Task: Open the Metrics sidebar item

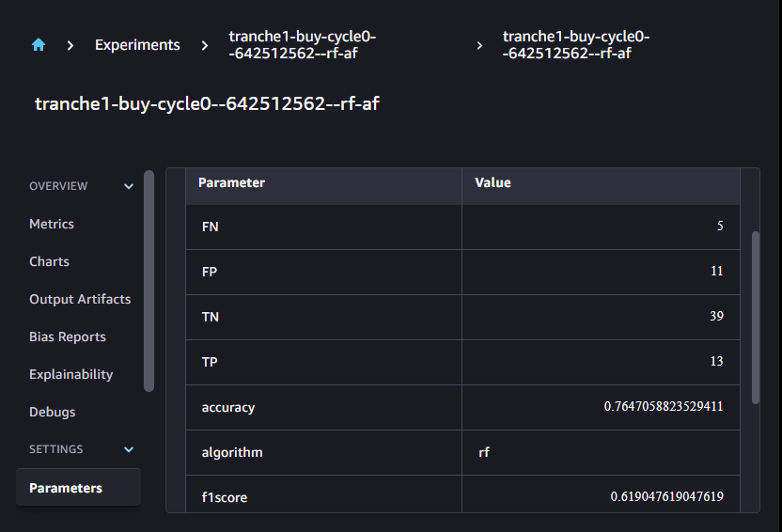Action: pyautogui.click(x=52, y=224)
